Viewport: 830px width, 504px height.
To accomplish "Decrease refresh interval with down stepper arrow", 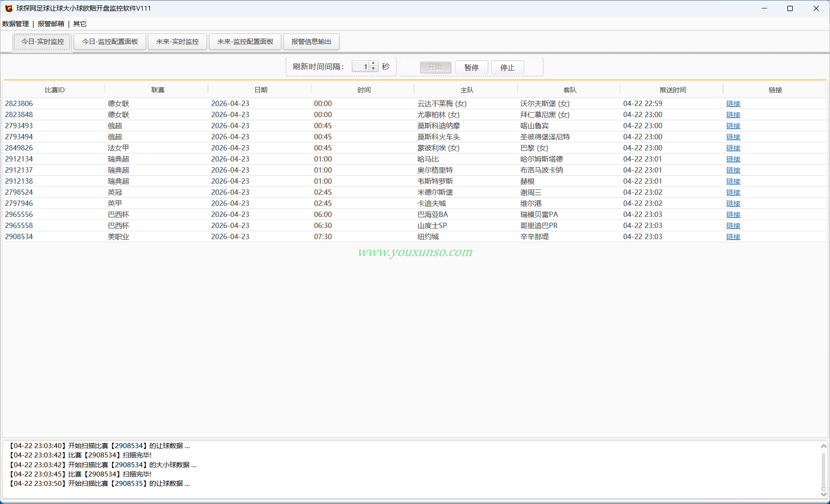I will (374, 69).
